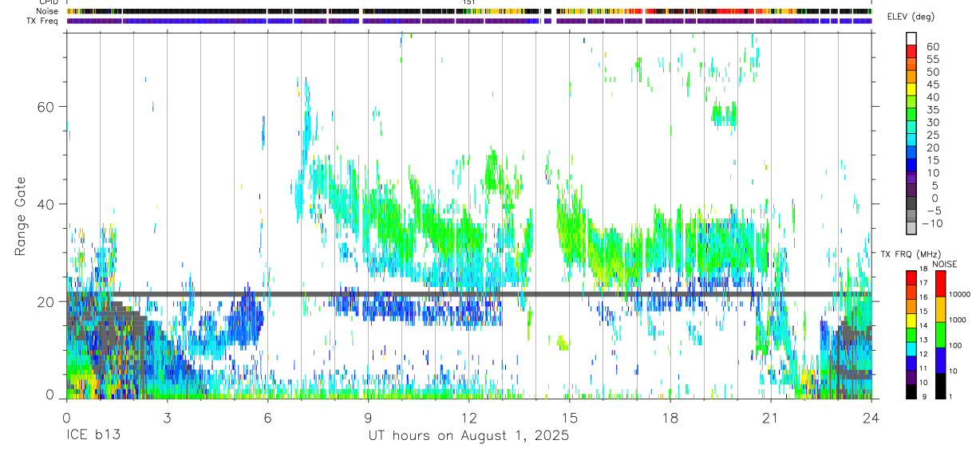Click the green cell of NOISE bar
This screenshot has height=452, width=980.
[940, 335]
